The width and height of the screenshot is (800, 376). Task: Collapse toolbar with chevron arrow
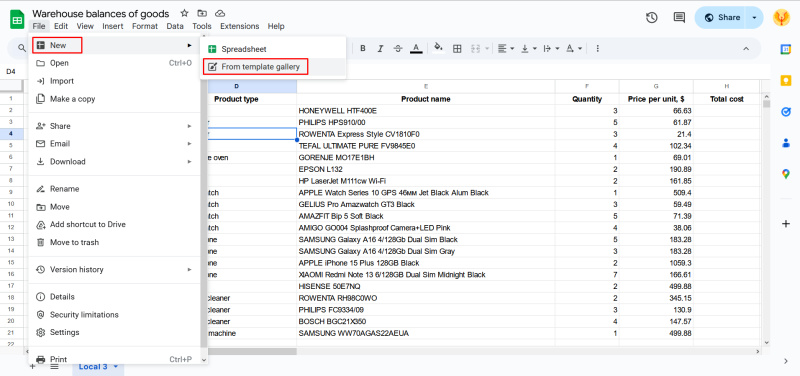point(745,48)
